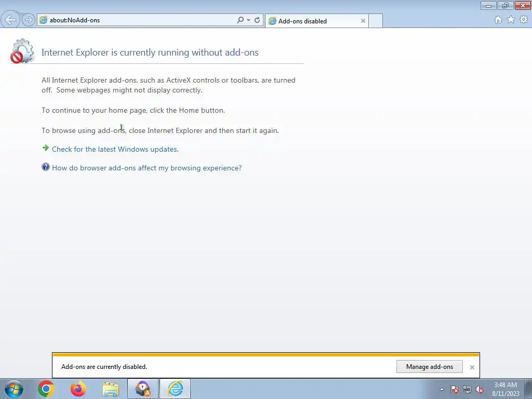Open a new tab with the blank tab button
This screenshot has height=399, width=532.
[x=376, y=21]
